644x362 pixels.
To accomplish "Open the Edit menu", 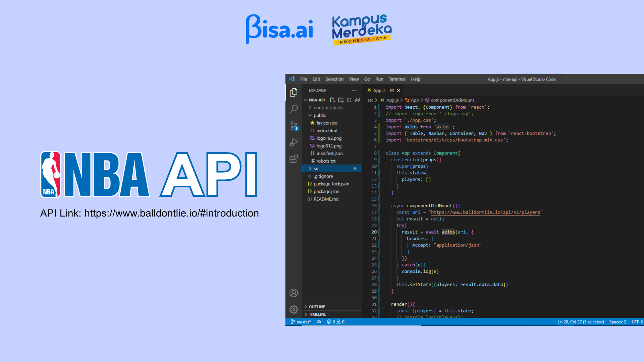I will 316,79.
